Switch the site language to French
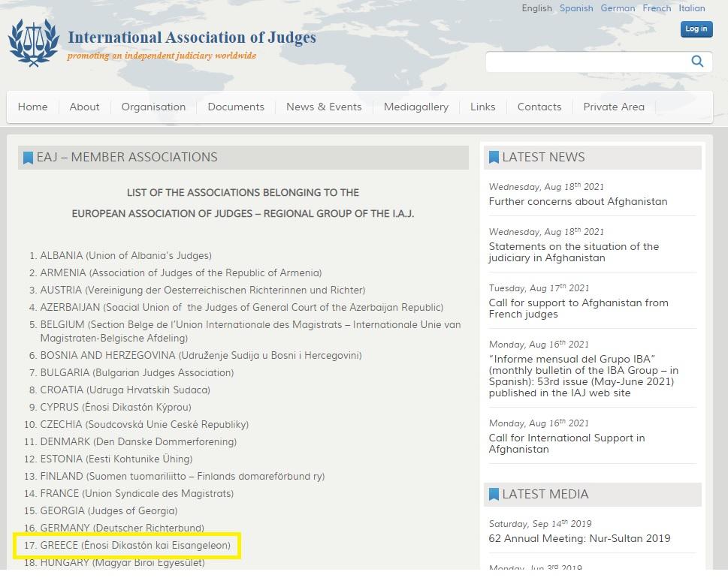Image resolution: width=728 pixels, height=578 pixels. [x=657, y=8]
